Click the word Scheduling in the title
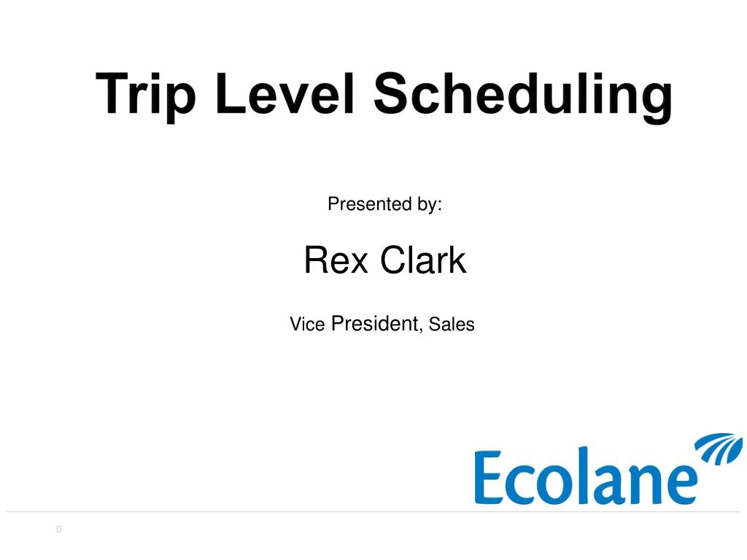Viewport: 747px width, 560px height. tap(522, 97)
